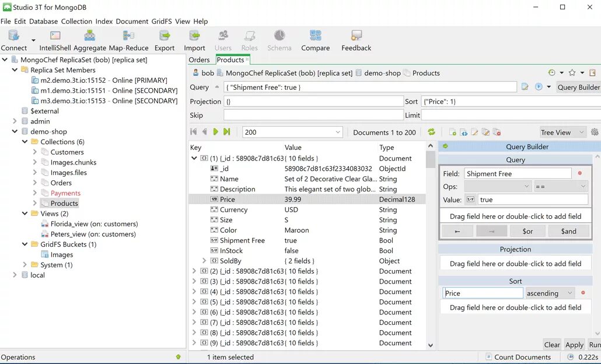Open the Compare tool
The image size is (601, 364).
[x=315, y=40]
